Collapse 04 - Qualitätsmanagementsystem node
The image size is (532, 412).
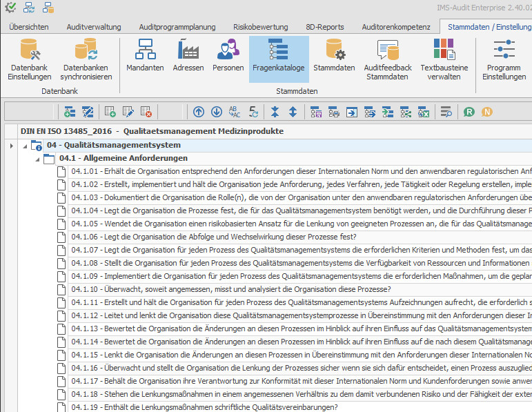click(x=25, y=146)
